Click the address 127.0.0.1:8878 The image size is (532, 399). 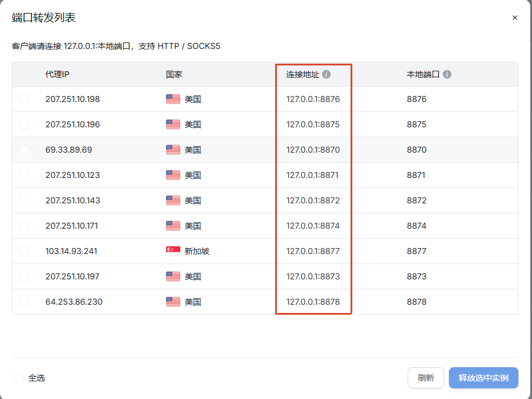tap(313, 302)
